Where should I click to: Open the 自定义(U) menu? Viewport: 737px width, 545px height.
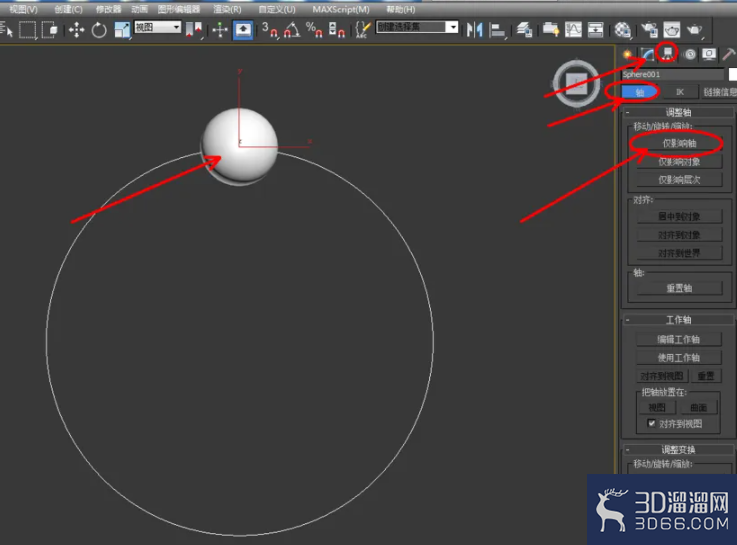(x=277, y=9)
